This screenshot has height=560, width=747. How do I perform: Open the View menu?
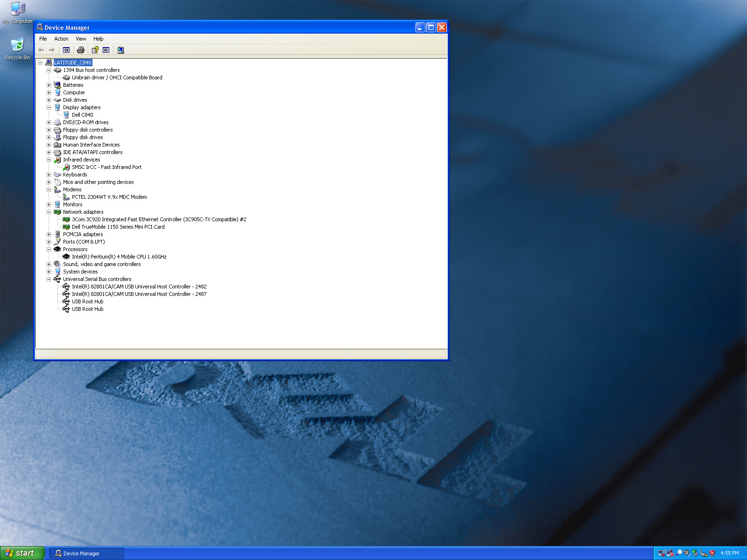click(81, 39)
